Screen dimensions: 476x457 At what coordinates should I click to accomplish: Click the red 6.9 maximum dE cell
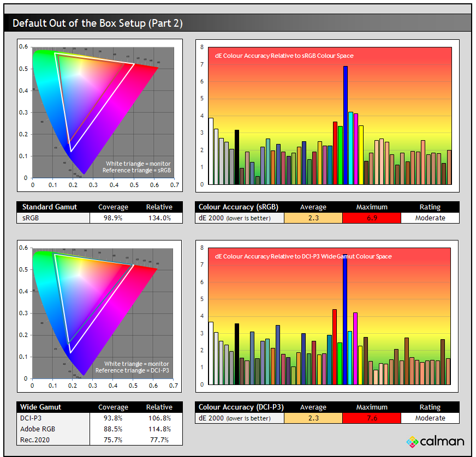(371, 218)
